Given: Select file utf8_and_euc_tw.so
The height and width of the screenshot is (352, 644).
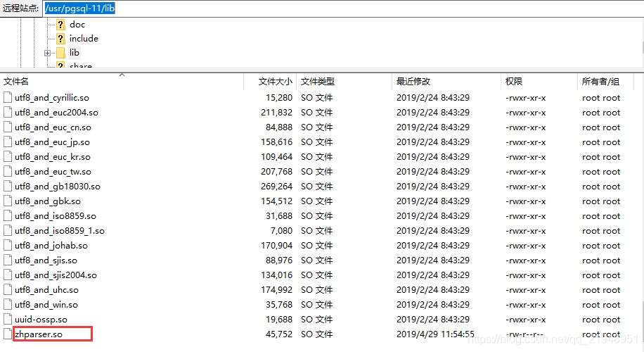Looking at the screenshot, I should click(53, 172).
